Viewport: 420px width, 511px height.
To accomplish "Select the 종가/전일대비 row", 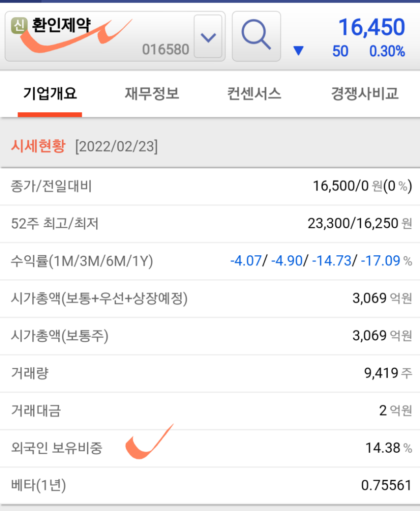I will tap(210, 186).
